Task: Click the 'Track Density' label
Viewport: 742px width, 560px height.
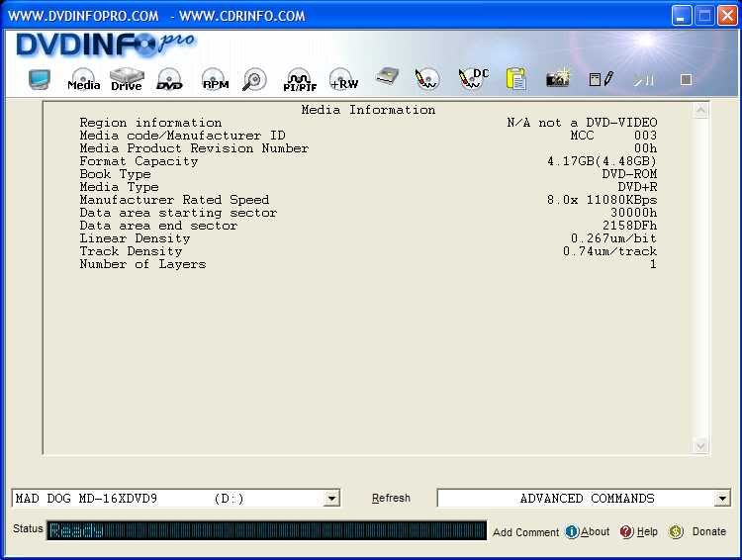Action: (x=131, y=251)
